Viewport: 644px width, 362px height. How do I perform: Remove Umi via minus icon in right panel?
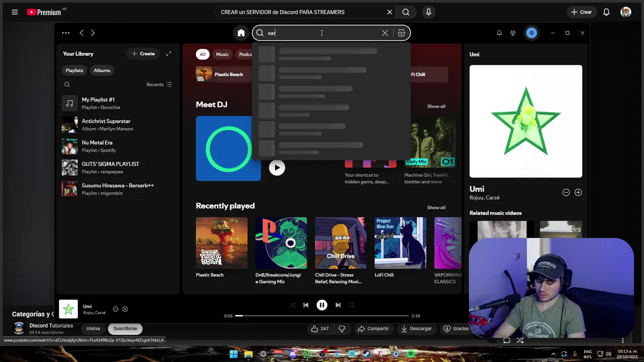(566, 193)
